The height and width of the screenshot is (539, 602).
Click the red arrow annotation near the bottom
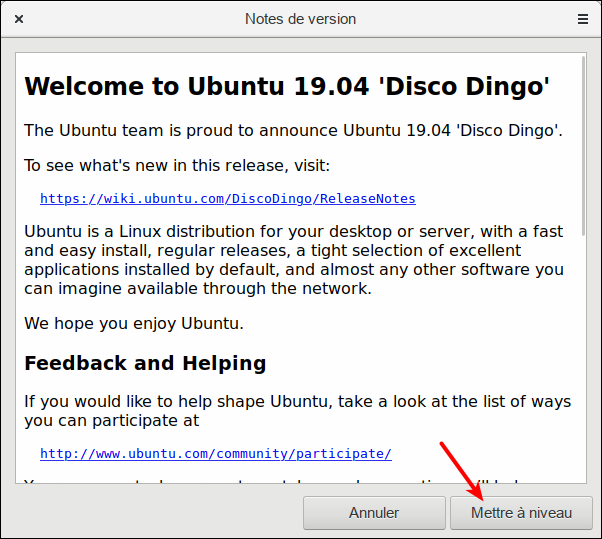462,470
